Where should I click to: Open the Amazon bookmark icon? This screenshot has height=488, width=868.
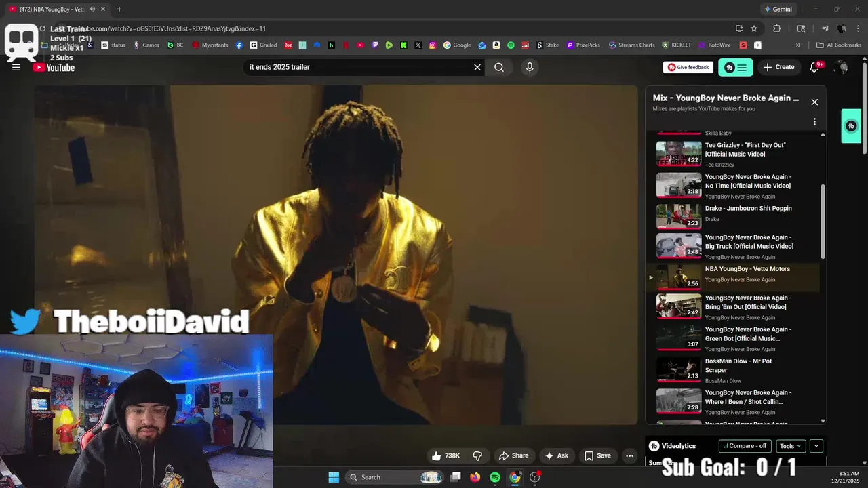pyautogui.click(x=496, y=45)
